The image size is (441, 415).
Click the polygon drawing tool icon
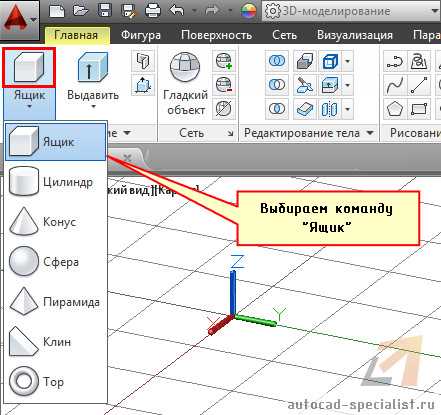pos(395,109)
